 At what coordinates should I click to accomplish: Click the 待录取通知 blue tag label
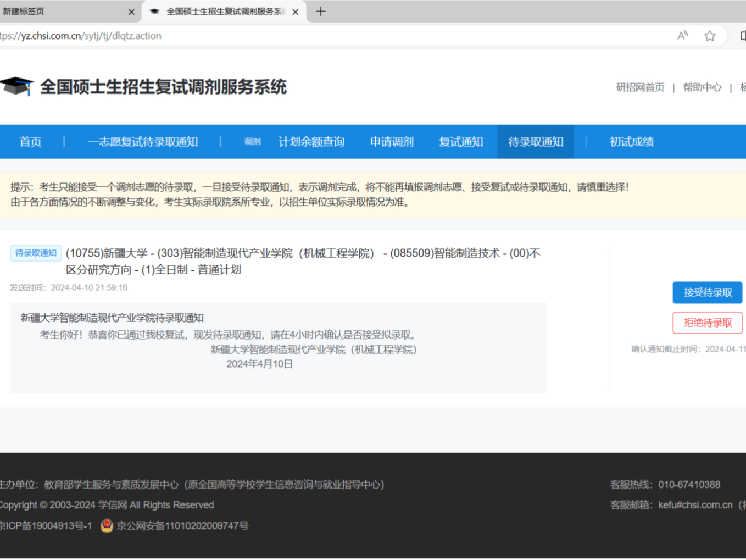pos(36,253)
